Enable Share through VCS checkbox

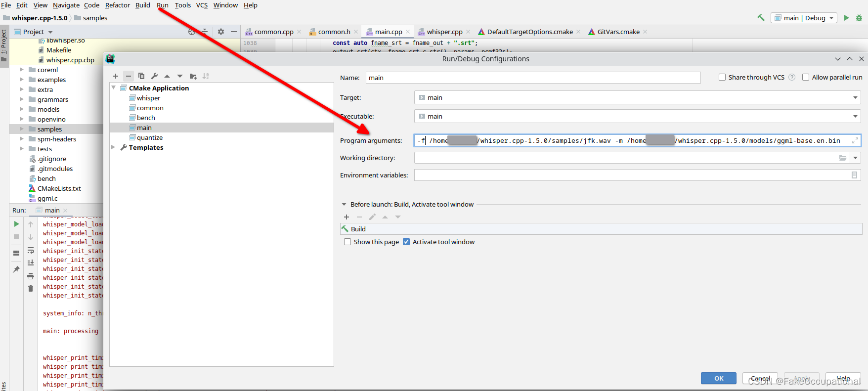click(722, 77)
